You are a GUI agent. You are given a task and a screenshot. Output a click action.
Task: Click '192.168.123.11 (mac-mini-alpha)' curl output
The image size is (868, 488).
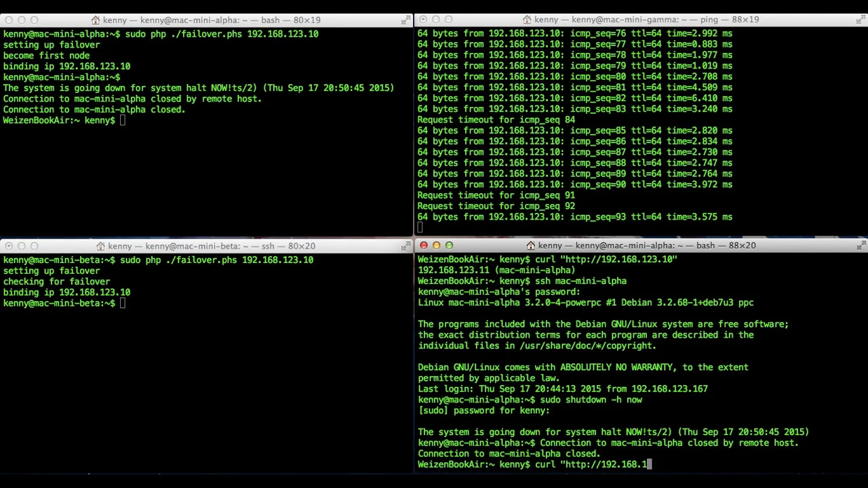(x=496, y=270)
